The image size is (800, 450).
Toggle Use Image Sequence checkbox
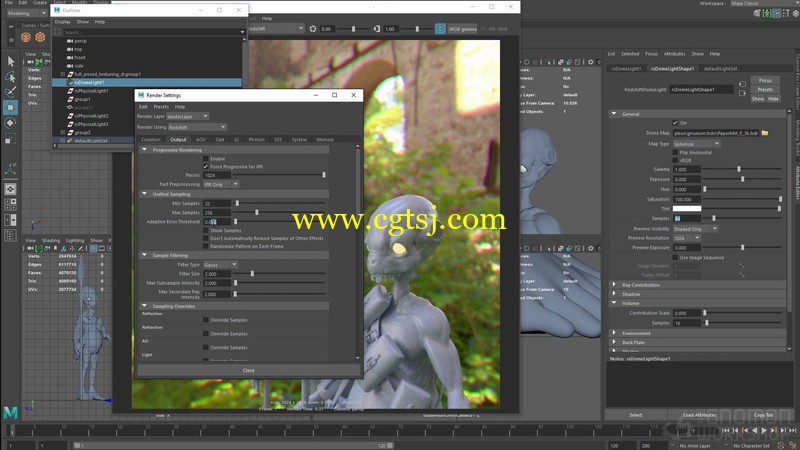[x=675, y=258]
